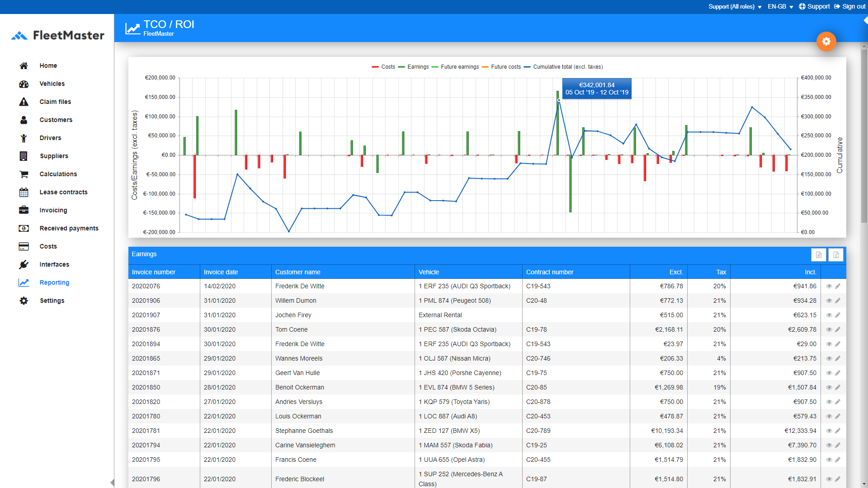This screenshot has height=488, width=868.
Task: Click the Customers person icon
Action: pyautogui.click(x=24, y=120)
